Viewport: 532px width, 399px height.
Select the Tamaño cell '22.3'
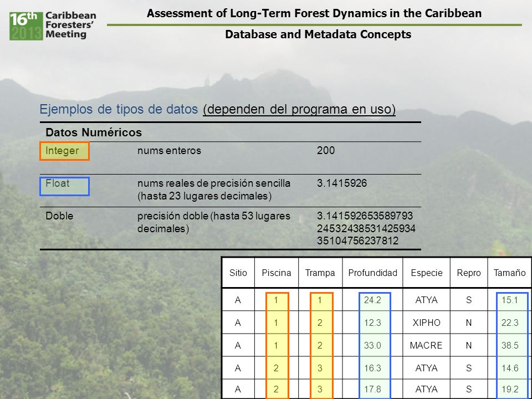pos(510,323)
